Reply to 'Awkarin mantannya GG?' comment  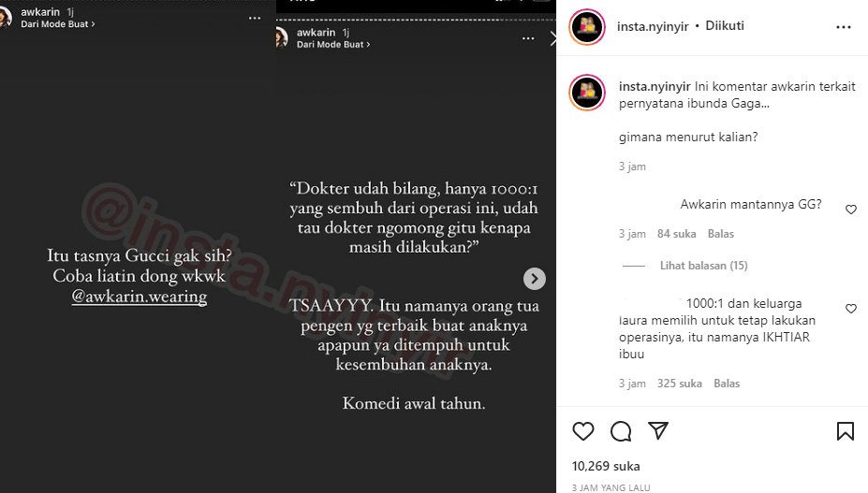(721, 234)
